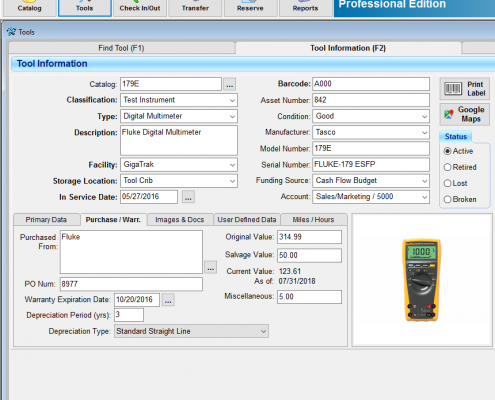
Task: Open the Transfer toolbar button
Action: 195,8
